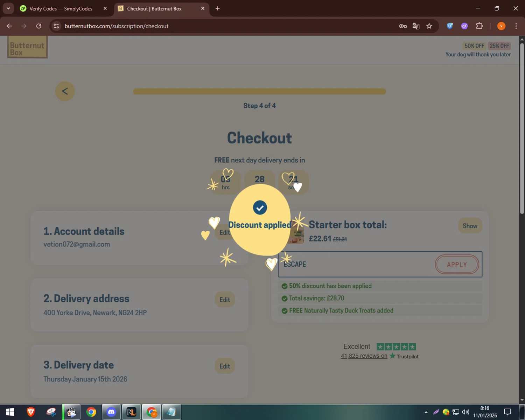Reload the checkout page
The width and height of the screenshot is (525, 420).
(39, 26)
